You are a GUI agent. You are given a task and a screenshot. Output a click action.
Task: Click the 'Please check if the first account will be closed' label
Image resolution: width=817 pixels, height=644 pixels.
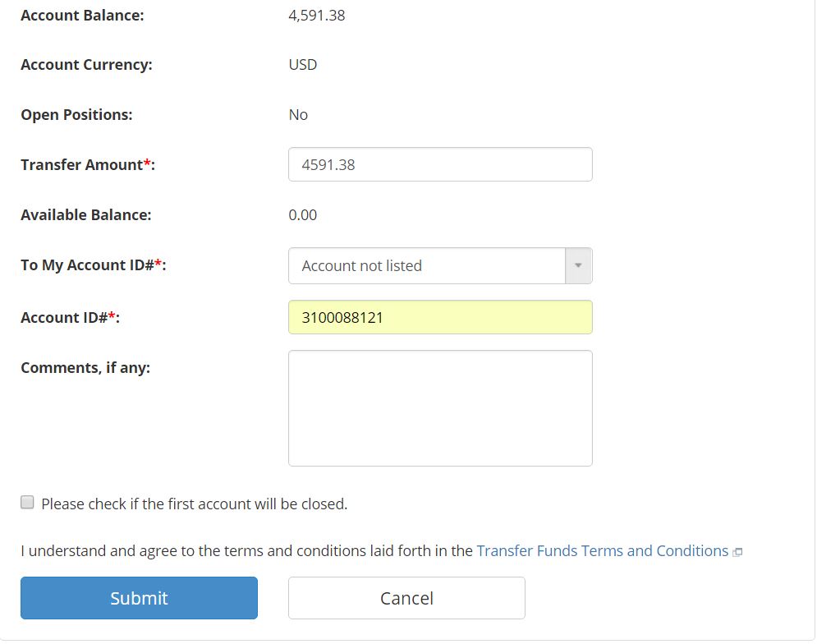point(195,504)
